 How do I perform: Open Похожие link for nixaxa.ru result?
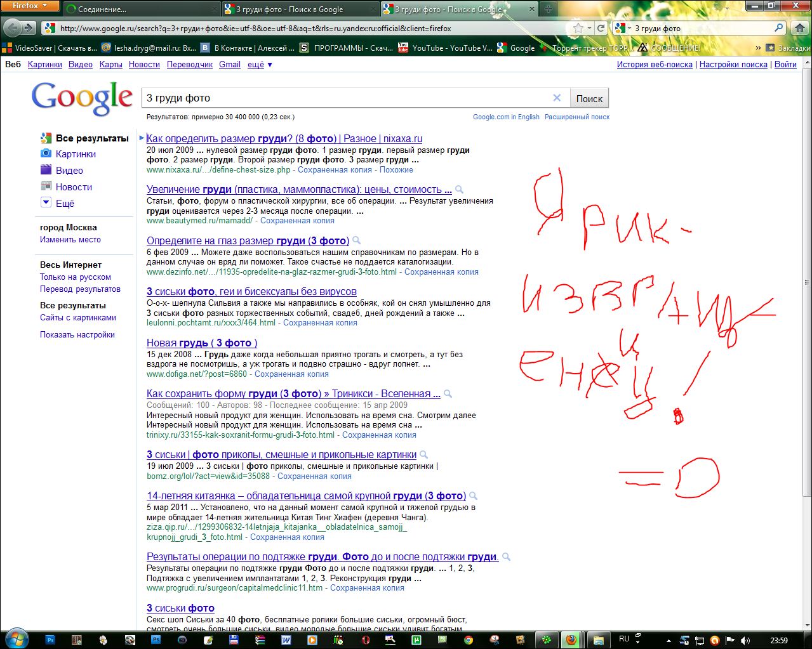[397, 169]
